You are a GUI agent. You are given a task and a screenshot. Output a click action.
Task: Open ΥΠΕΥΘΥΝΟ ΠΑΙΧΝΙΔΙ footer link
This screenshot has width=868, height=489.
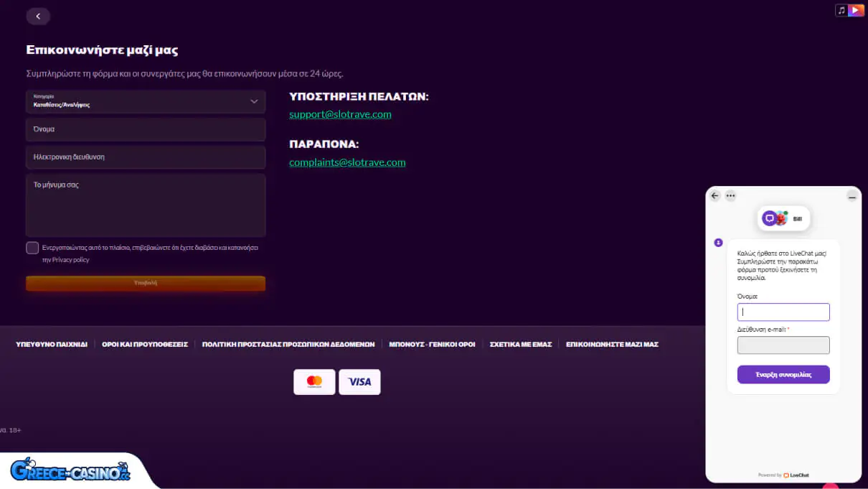(x=52, y=345)
